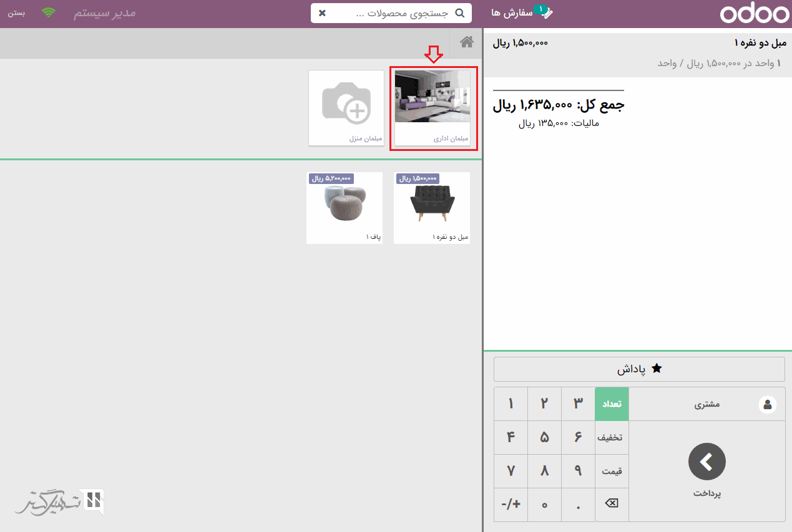Image resolution: width=792 pixels, height=532 pixels.
Task: Click the payment chevron circle
Action: [706, 462]
